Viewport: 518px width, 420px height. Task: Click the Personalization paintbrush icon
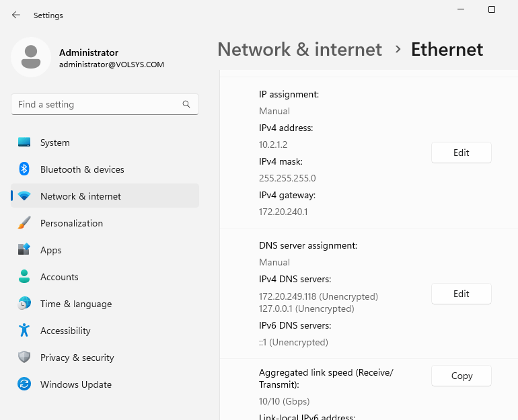[x=24, y=223]
